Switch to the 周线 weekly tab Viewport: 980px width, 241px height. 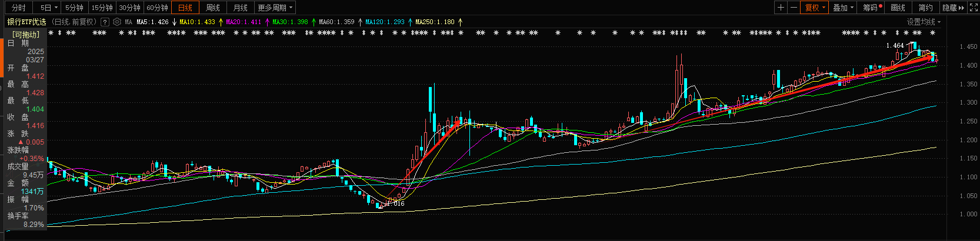213,8
